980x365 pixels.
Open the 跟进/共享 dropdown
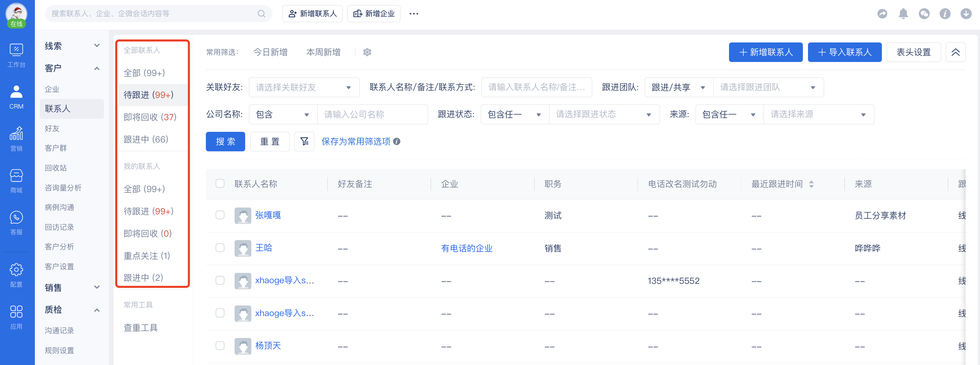[679, 88]
